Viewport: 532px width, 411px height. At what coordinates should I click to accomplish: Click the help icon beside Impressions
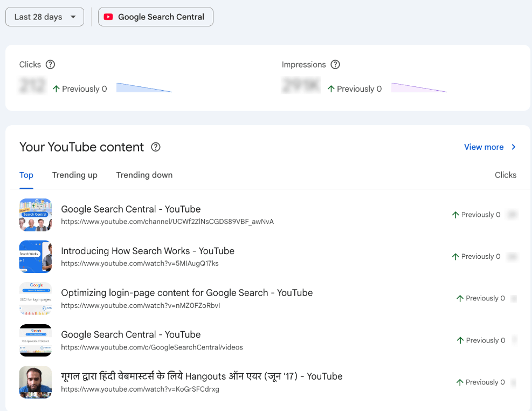point(335,65)
